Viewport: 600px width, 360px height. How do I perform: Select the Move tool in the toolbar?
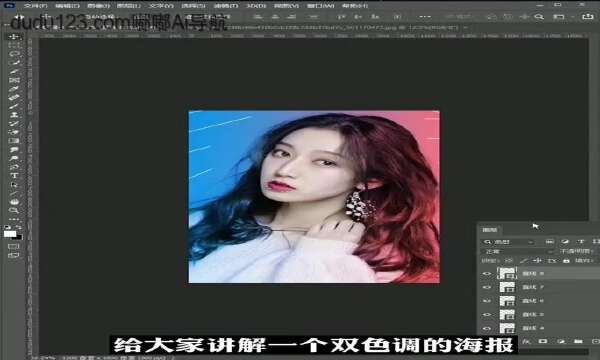[15, 37]
